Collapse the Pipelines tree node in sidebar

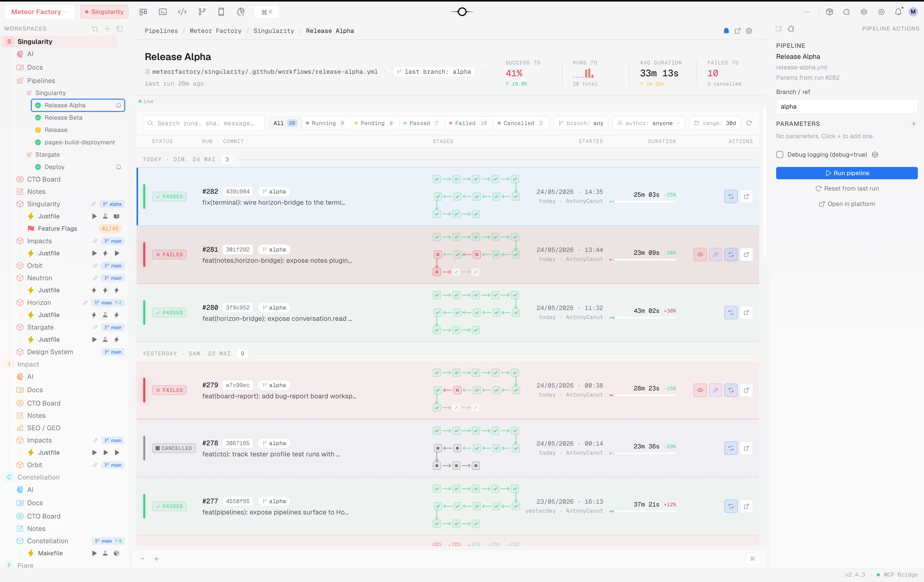[41, 81]
